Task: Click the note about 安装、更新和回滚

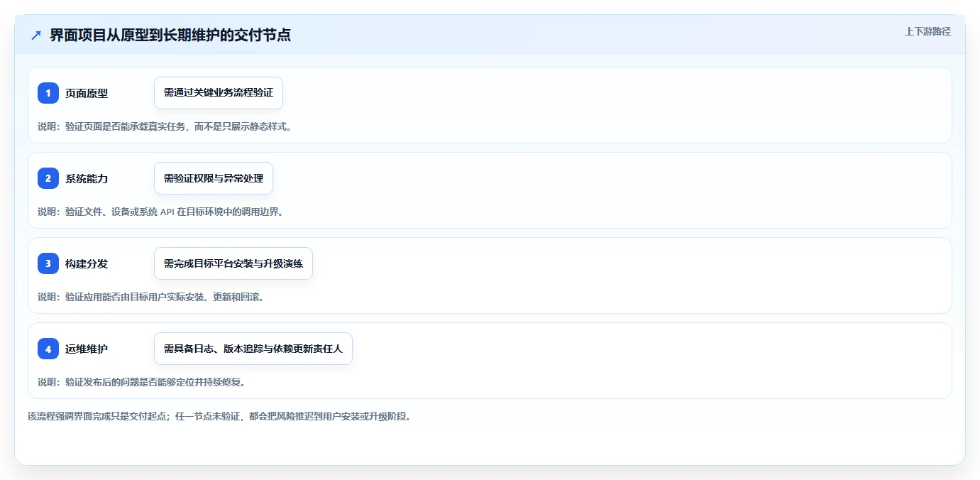Action: (151, 297)
